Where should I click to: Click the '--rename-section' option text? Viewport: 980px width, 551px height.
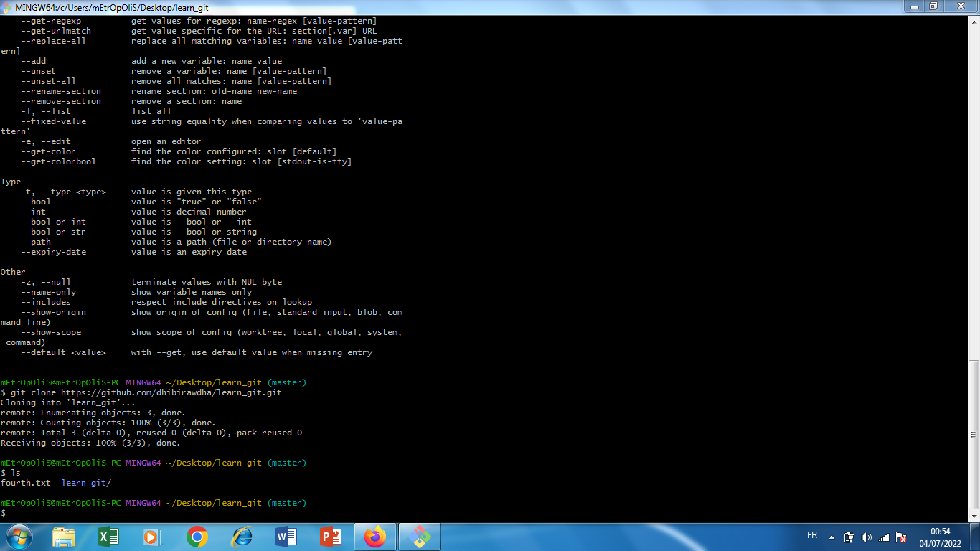[61, 91]
